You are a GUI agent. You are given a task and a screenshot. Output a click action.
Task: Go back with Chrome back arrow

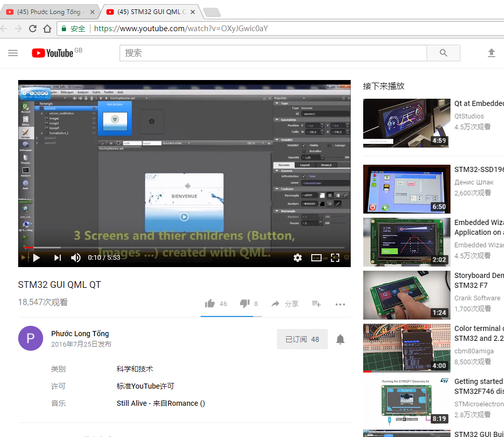pos(4,29)
